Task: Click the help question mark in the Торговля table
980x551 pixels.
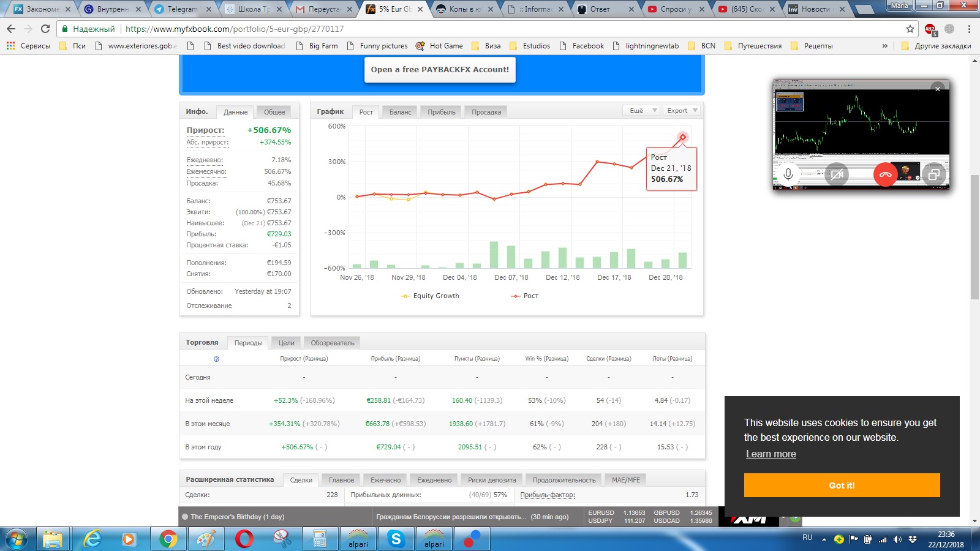Action: [216, 359]
